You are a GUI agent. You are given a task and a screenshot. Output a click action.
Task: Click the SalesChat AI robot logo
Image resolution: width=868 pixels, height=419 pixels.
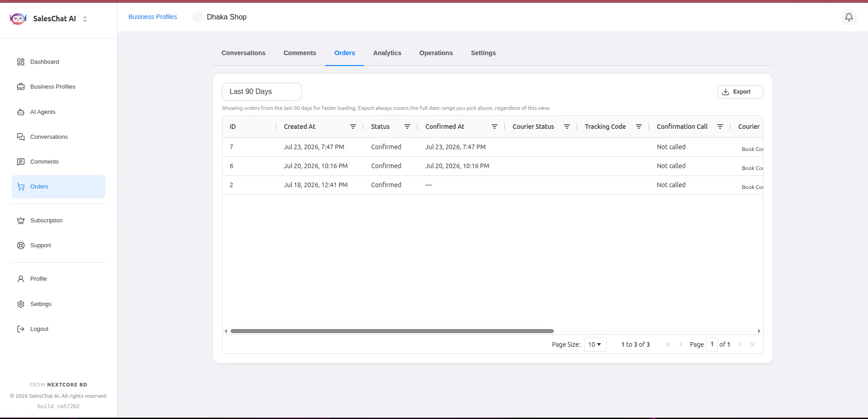click(x=18, y=19)
